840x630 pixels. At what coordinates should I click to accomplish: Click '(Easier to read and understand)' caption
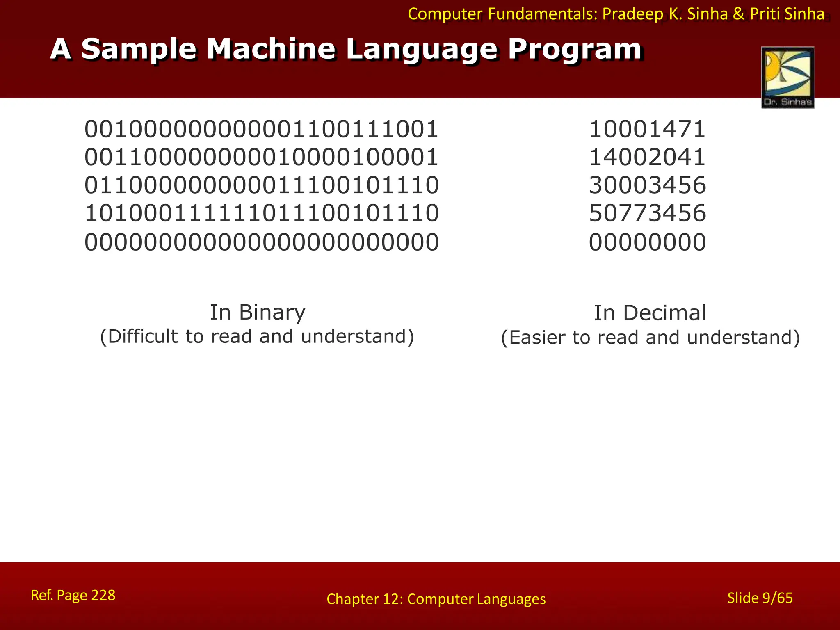tap(651, 338)
